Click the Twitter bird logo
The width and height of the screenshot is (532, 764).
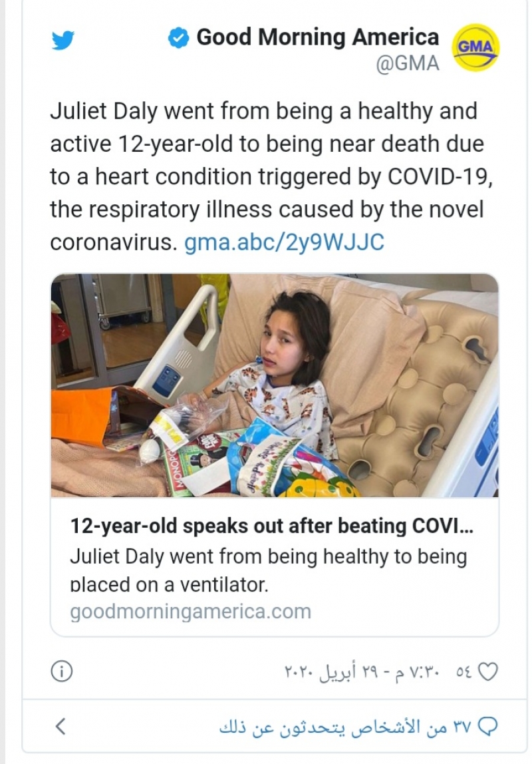tap(64, 41)
